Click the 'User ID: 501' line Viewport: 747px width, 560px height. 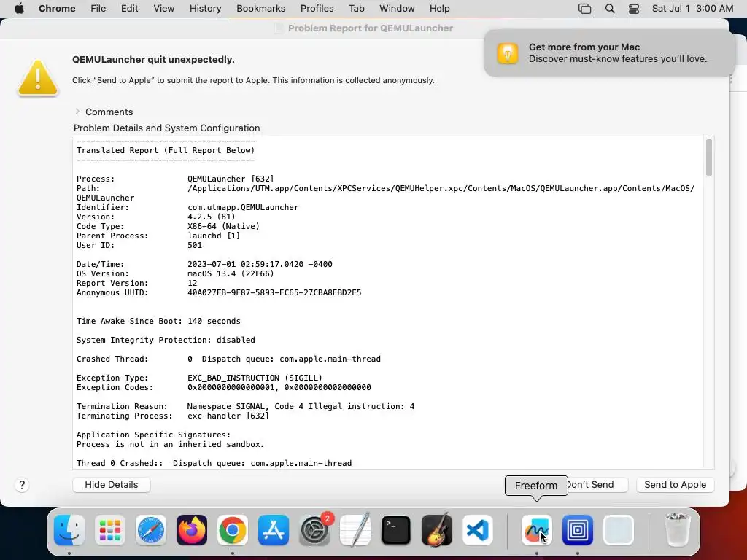[x=139, y=246]
